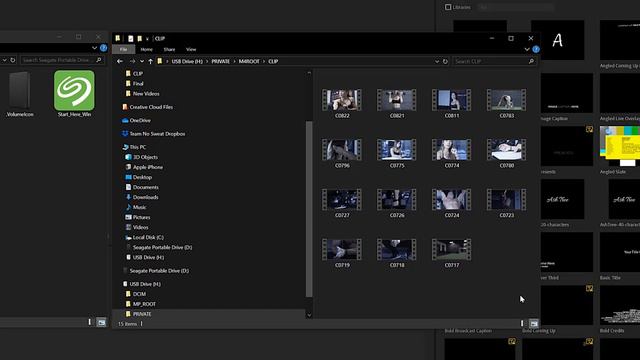Expand the chevron after M4ROOT in address bar
The height and width of the screenshot is (360, 640).
tap(264, 61)
